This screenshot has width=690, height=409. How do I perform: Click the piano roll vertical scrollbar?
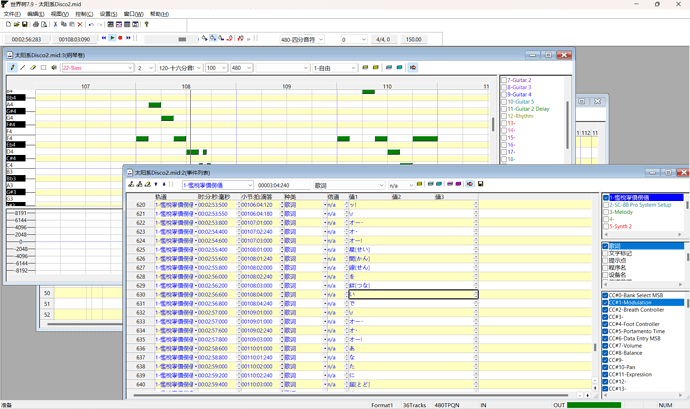[493, 123]
